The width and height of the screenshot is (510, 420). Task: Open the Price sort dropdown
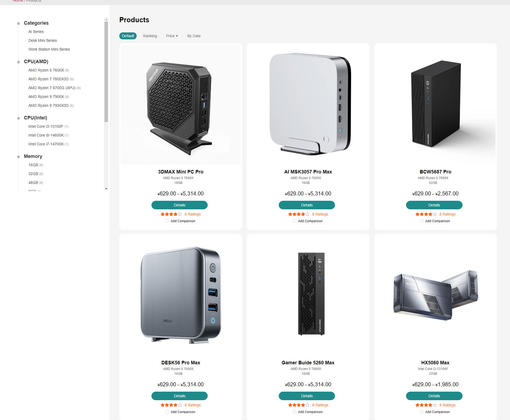tap(172, 36)
